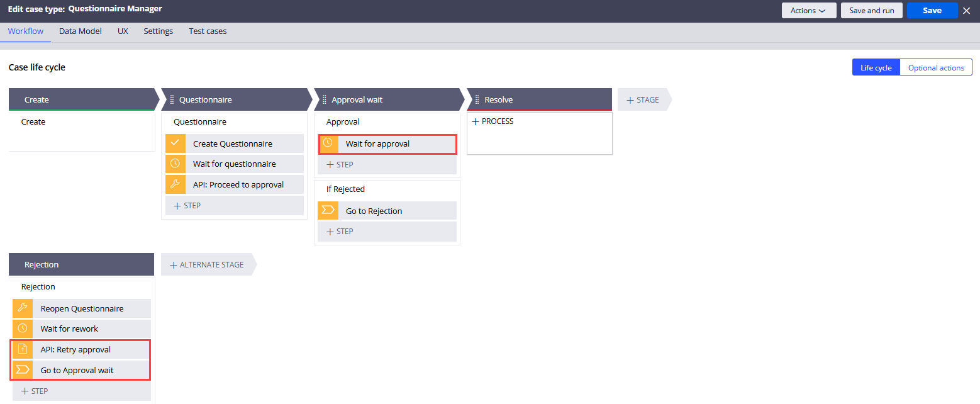The width and height of the screenshot is (980, 404).
Task: Add an alternate stage to the life cycle
Action: coord(207,265)
